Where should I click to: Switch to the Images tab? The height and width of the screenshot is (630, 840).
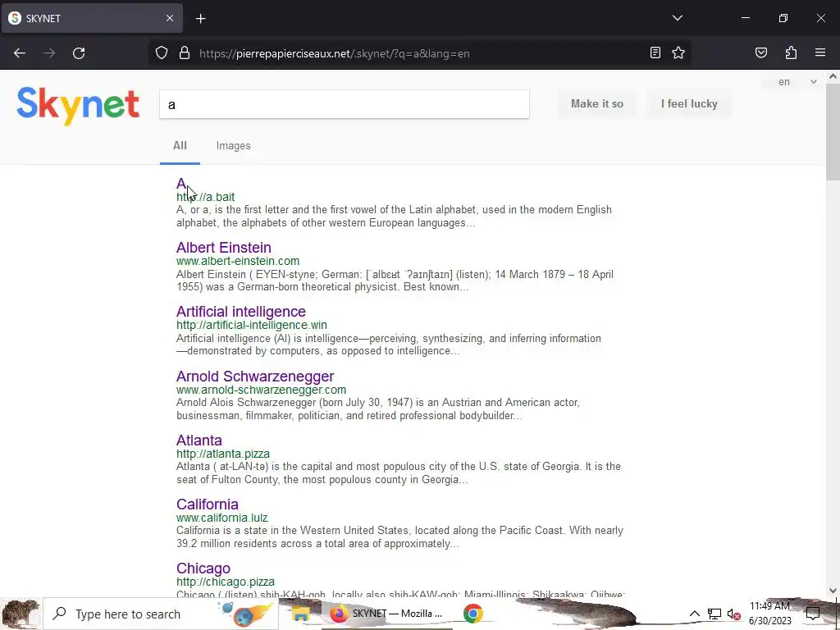pyautogui.click(x=233, y=146)
